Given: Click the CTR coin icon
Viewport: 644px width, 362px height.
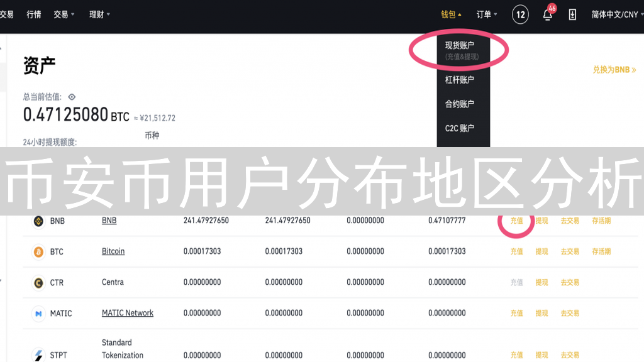Looking at the screenshot, I should [38, 283].
